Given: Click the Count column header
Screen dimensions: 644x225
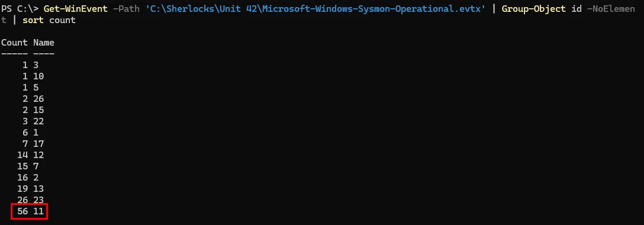Looking at the screenshot, I should coord(14,43).
